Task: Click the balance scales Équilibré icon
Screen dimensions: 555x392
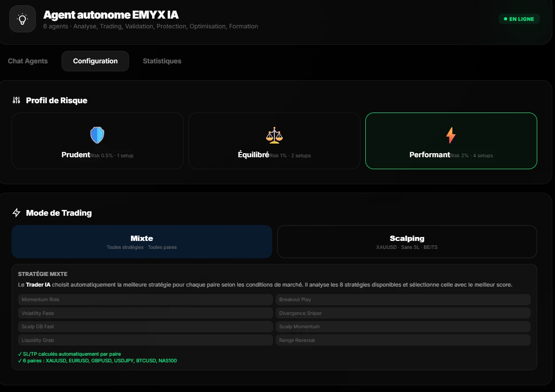Action: coord(274,135)
